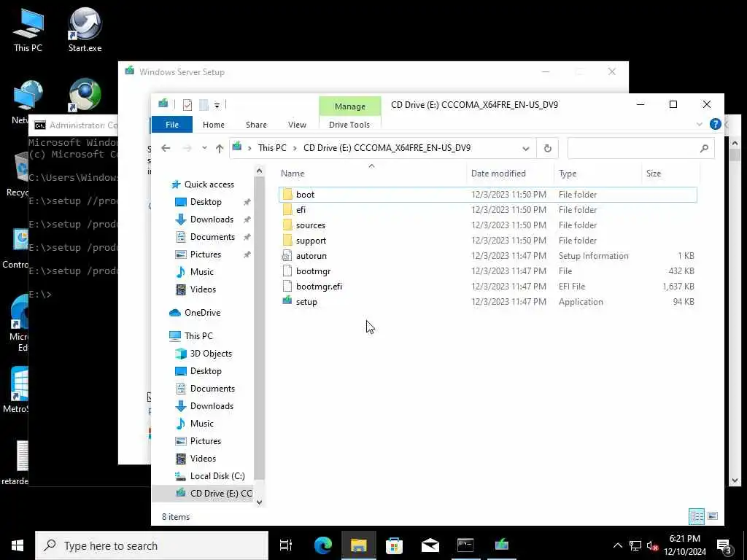
Task: Click the Properties quick access toolbar icon
Action: coord(187,105)
